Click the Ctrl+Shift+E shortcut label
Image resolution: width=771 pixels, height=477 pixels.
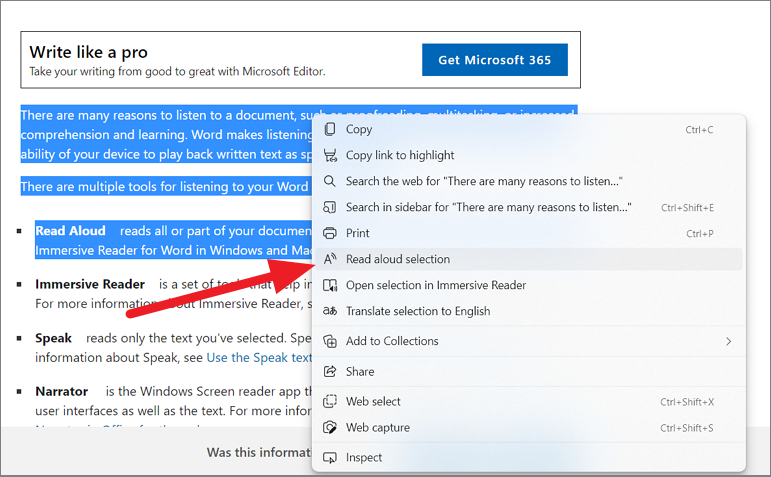tap(687, 208)
